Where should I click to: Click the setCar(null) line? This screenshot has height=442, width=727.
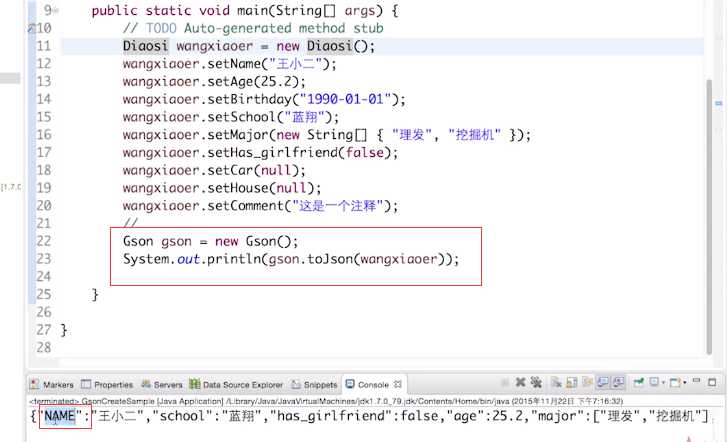point(214,170)
